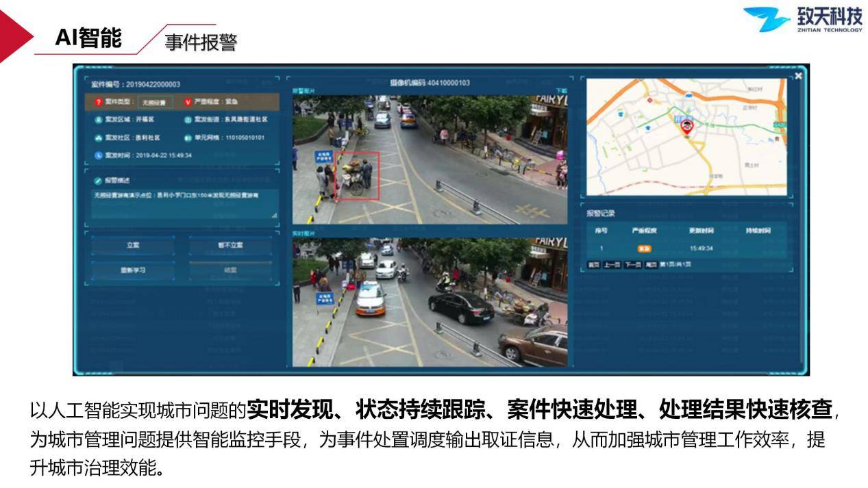Click inside the alarm description text area
The width and height of the screenshot is (868, 488).
coord(185,204)
